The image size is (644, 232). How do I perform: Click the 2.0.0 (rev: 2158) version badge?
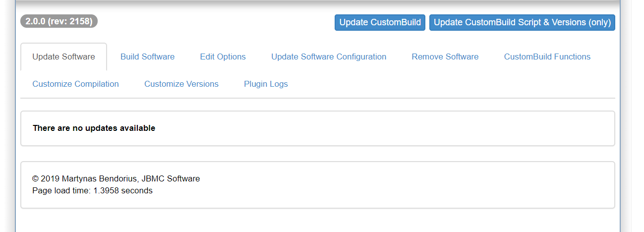coord(59,21)
